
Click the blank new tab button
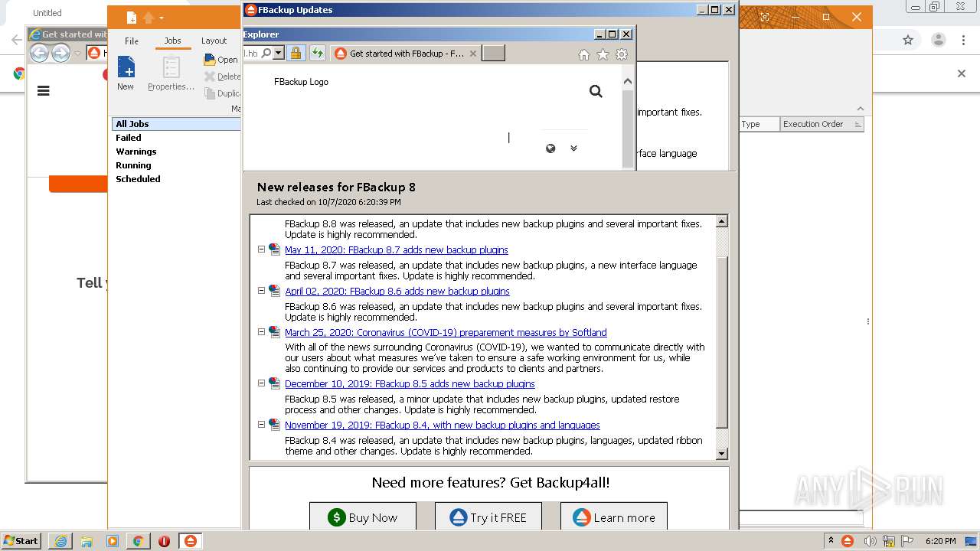click(494, 53)
